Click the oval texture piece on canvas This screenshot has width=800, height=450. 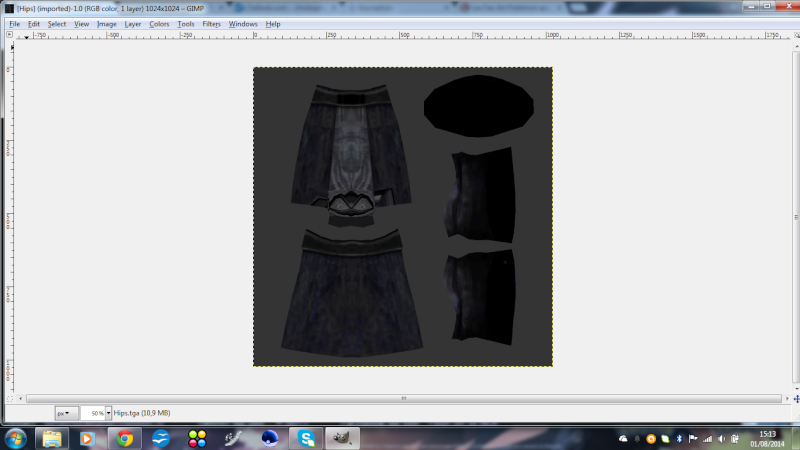pyautogui.click(x=479, y=106)
